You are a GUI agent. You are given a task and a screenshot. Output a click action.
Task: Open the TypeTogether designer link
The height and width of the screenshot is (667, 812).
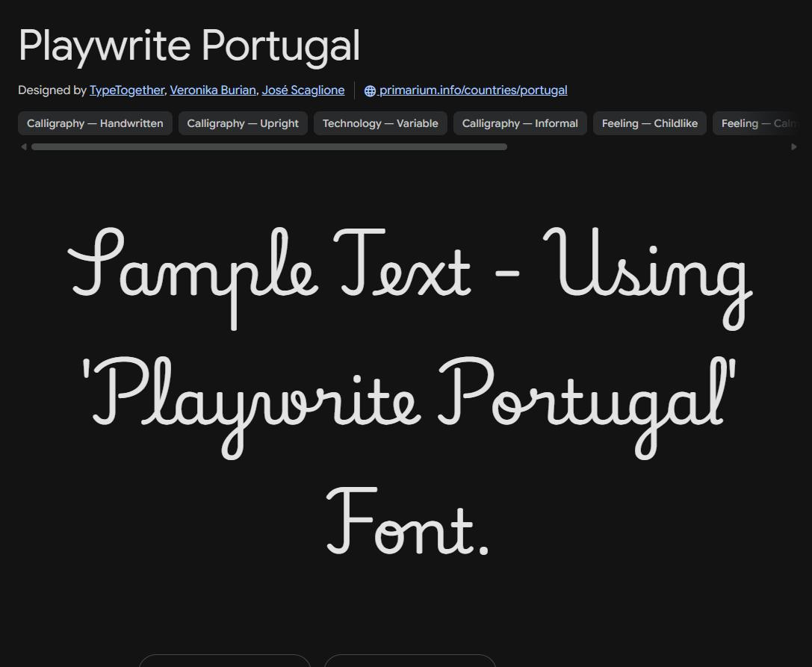point(127,90)
